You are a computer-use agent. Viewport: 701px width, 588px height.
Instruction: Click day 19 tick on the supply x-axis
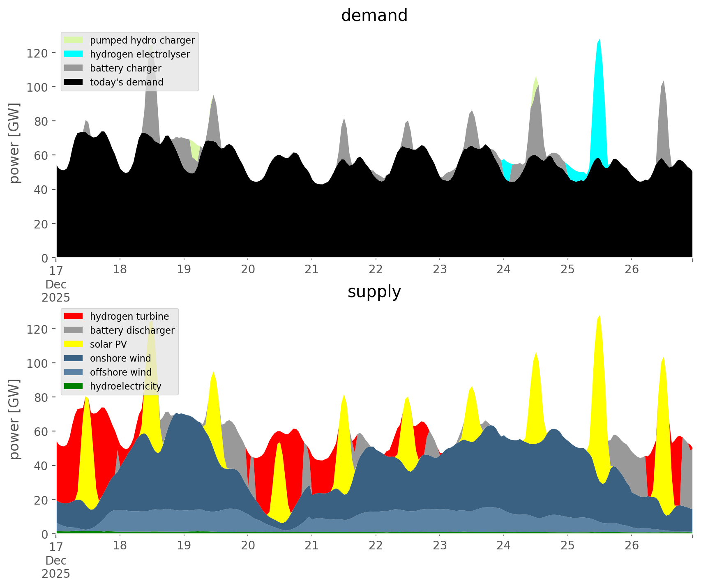click(x=184, y=546)
